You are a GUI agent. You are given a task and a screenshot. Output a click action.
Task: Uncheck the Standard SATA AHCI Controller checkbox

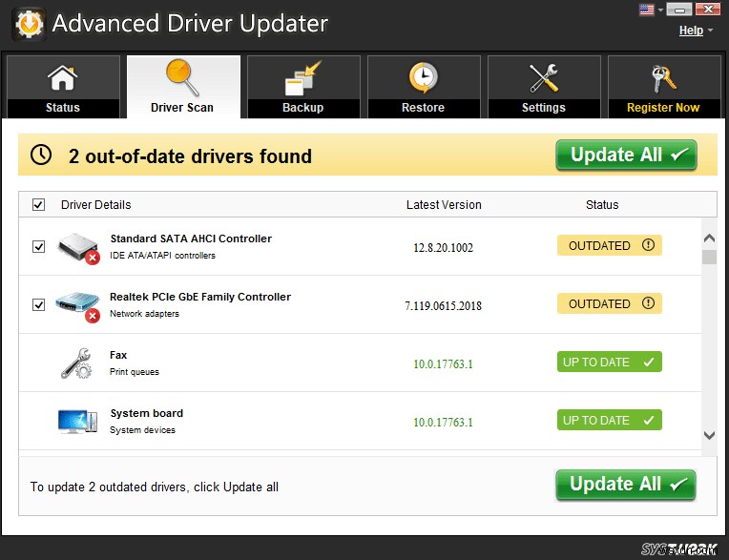(x=38, y=246)
